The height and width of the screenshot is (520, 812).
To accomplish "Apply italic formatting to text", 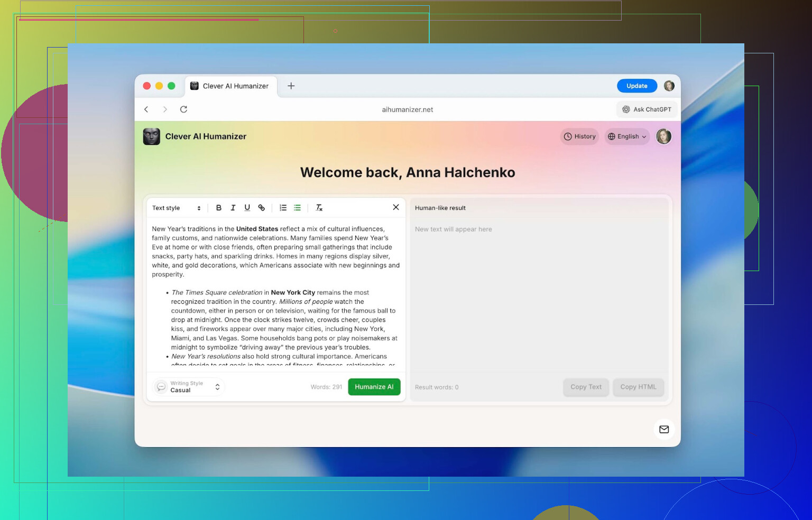I will [x=233, y=208].
